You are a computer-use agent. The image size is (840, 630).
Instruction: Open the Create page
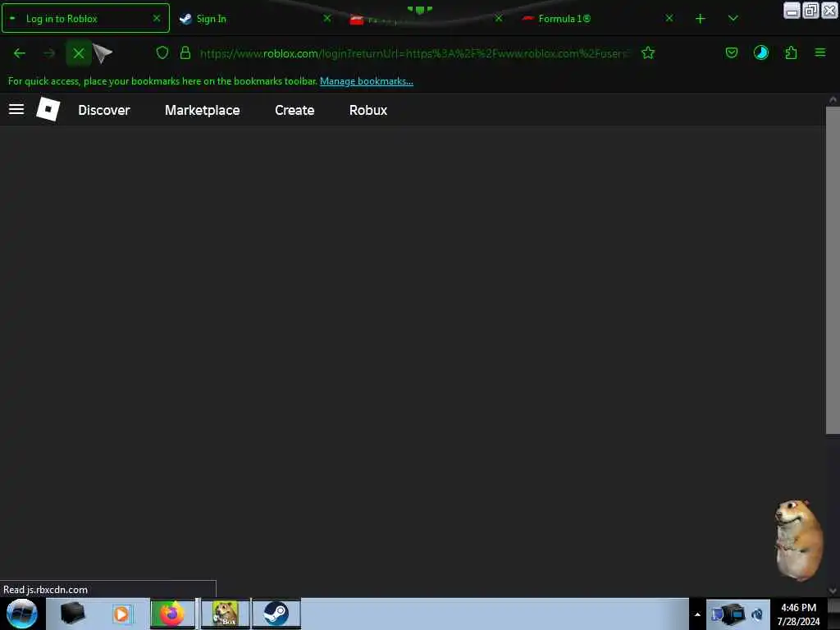294,111
